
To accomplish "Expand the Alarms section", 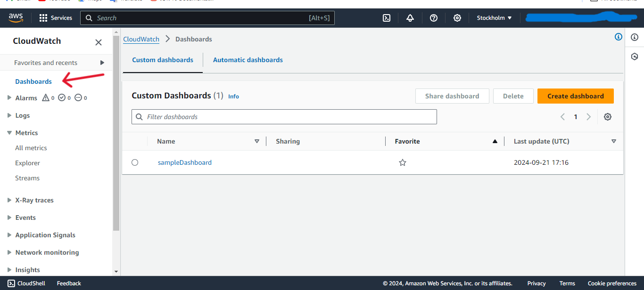I will coord(9,98).
